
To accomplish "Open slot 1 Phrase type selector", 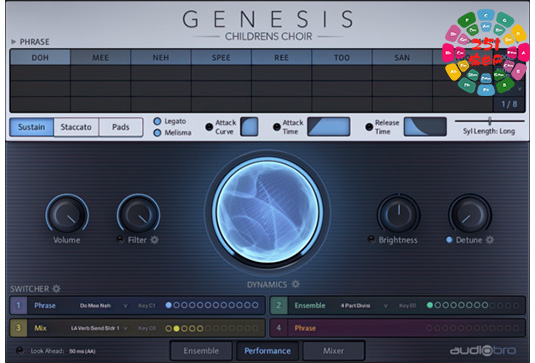I will pos(45,305).
